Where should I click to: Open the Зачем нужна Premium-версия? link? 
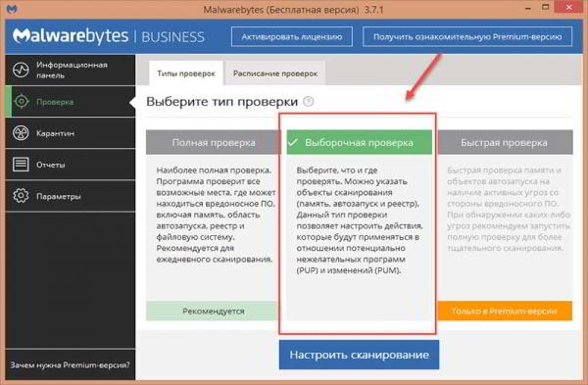tap(70, 364)
